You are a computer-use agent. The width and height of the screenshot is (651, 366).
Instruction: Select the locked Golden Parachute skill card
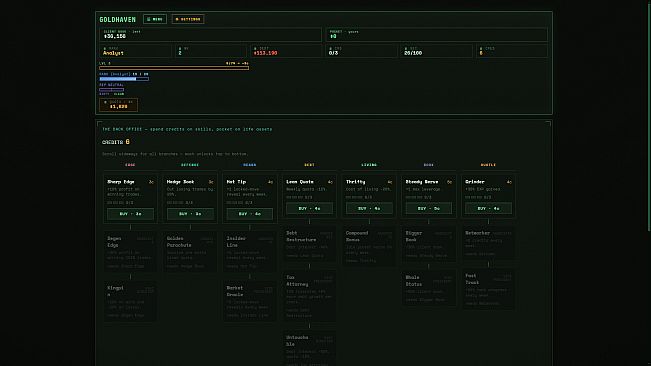click(x=190, y=252)
